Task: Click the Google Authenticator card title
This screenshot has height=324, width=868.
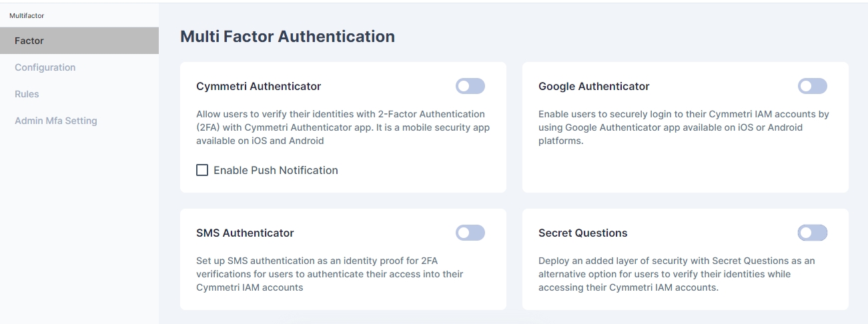Action: pos(594,86)
